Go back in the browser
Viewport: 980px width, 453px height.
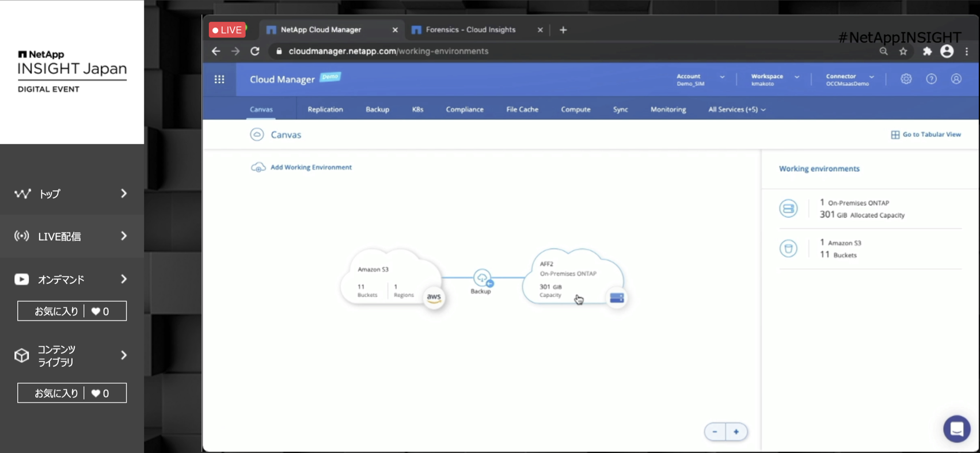tap(216, 51)
